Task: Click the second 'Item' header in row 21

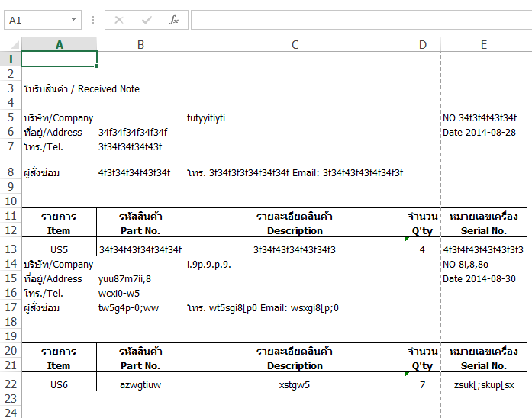Action: [x=59, y=366]
